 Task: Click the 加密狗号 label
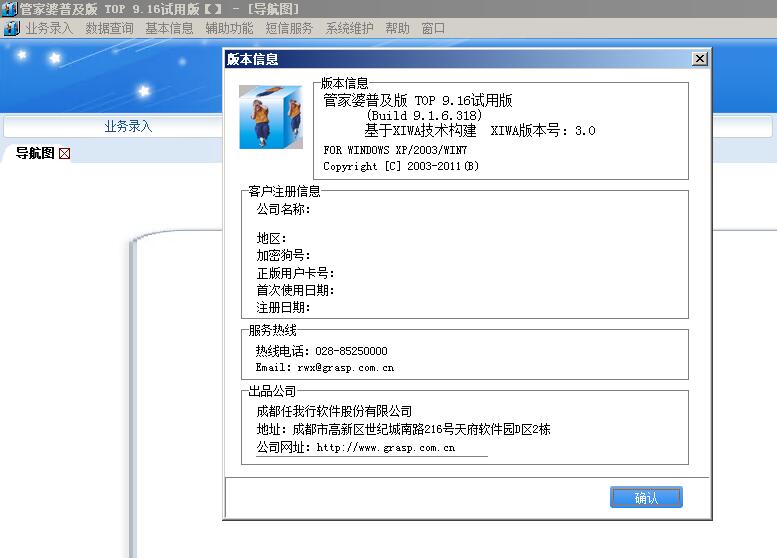[283, 256]
